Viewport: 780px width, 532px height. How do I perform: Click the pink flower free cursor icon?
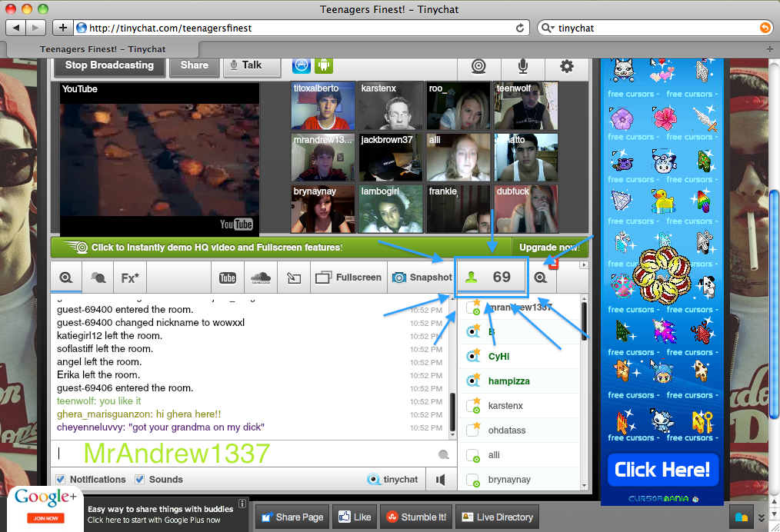(664, 118)
